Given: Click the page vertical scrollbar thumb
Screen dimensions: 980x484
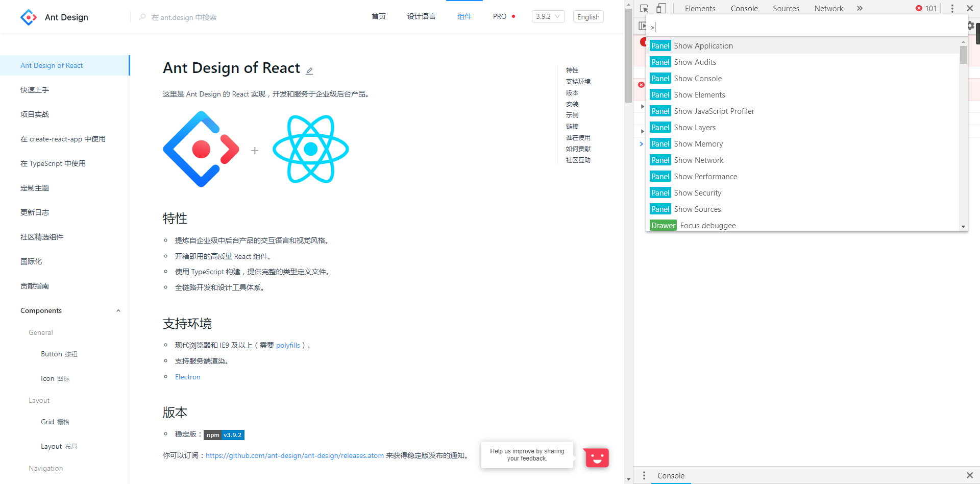Looking at the screenshot, I should [628, 55].
